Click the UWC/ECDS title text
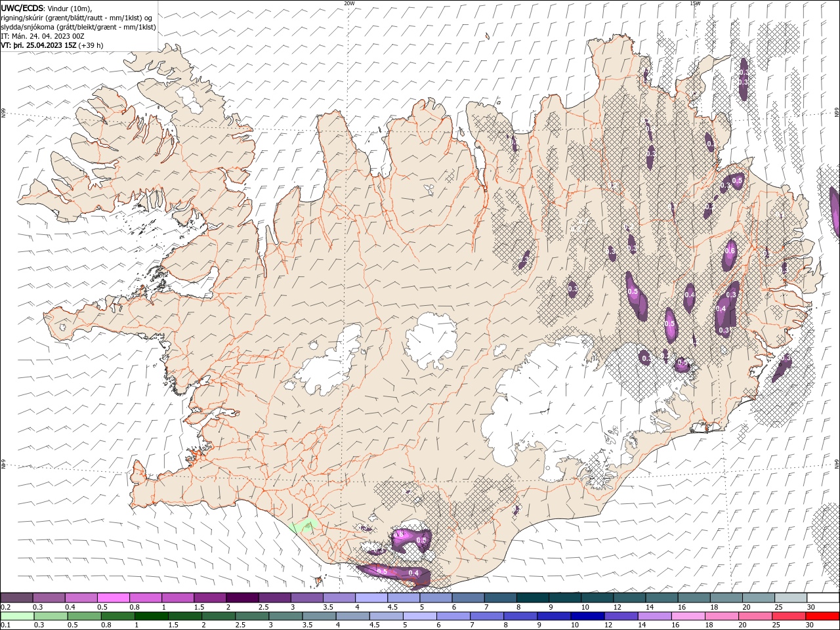Viewport: 840px width, 630px height. tap(23, 8)
